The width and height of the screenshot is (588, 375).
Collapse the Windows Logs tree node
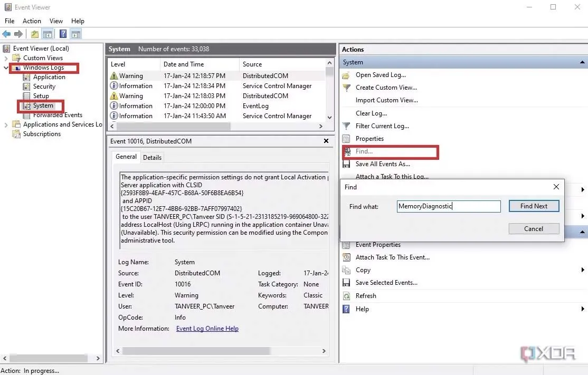[6, 68]
